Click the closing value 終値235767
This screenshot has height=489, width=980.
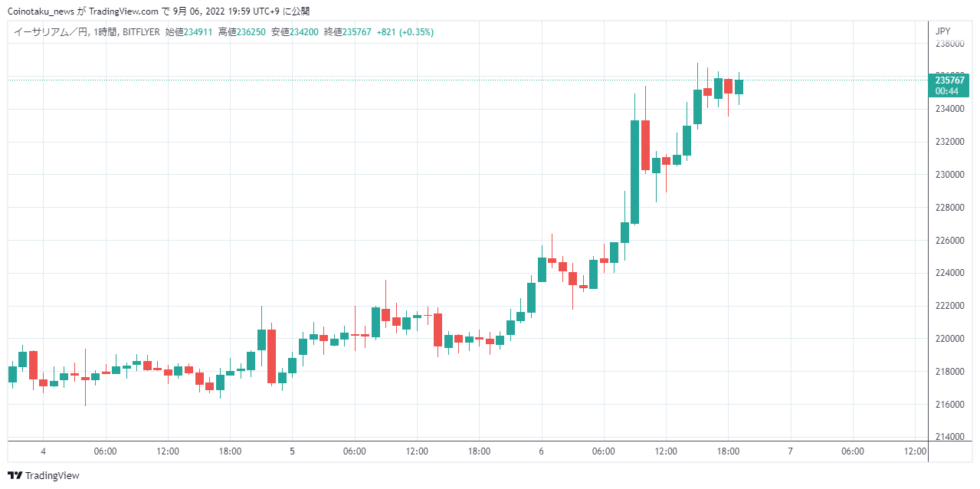tap(348, 32)
